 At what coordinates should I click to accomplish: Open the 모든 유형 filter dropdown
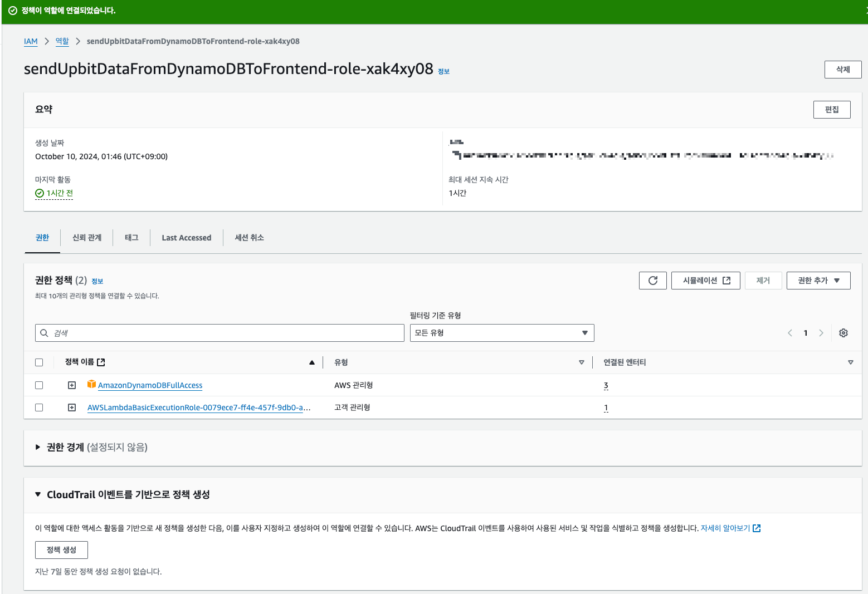coord(502,333)
